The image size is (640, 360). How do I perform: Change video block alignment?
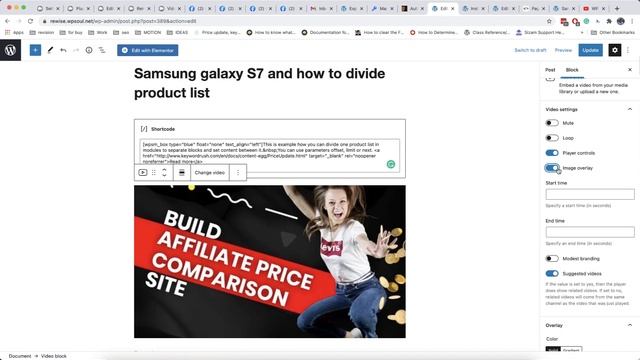[182, 173]
